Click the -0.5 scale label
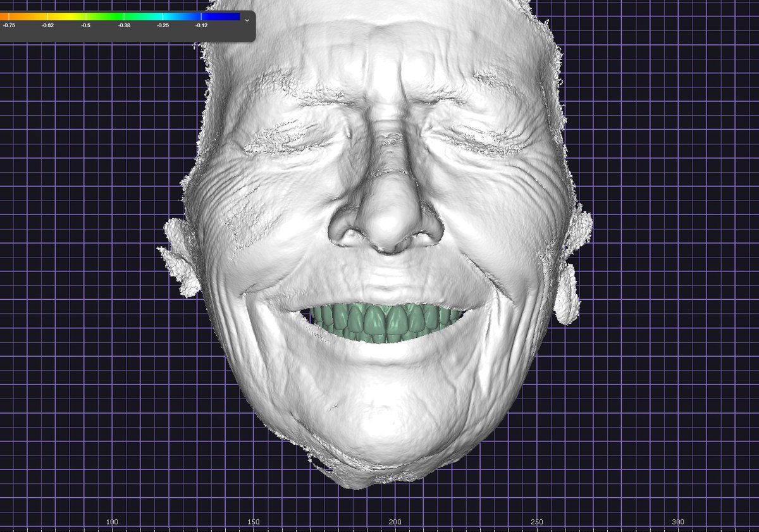The height and width of the screenshot is (532, 759). tap(86, 25)
